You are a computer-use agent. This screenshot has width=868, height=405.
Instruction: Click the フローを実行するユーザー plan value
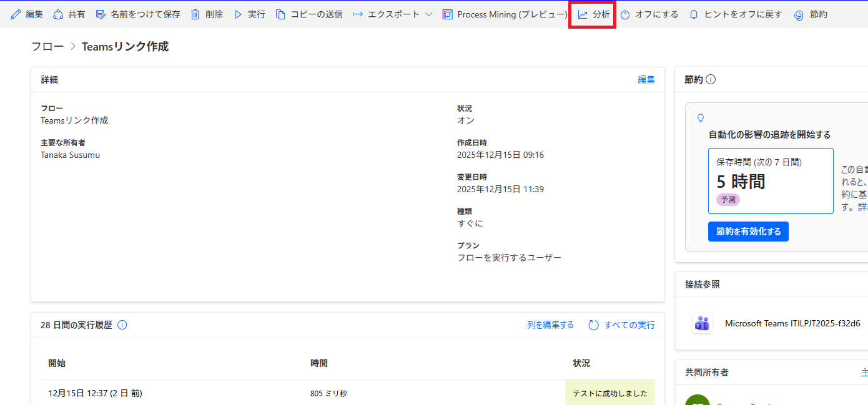(x=509, y=257)
